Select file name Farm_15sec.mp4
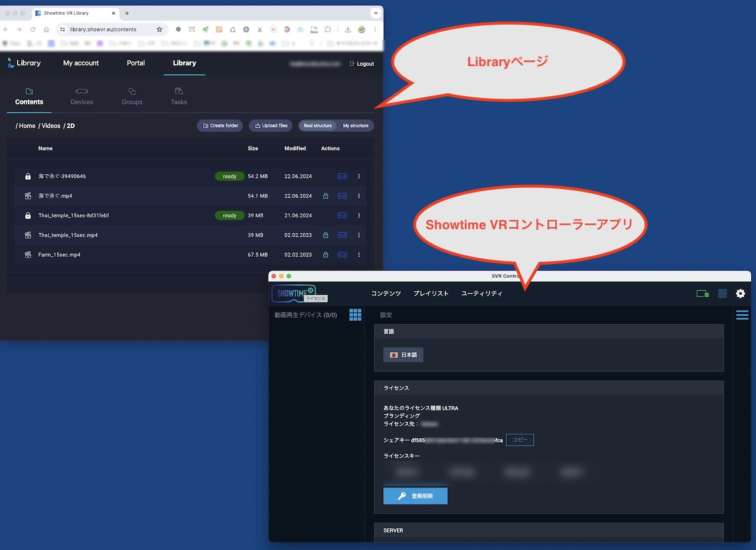This screenshot has height=550, width=756. tap(59, 255)
